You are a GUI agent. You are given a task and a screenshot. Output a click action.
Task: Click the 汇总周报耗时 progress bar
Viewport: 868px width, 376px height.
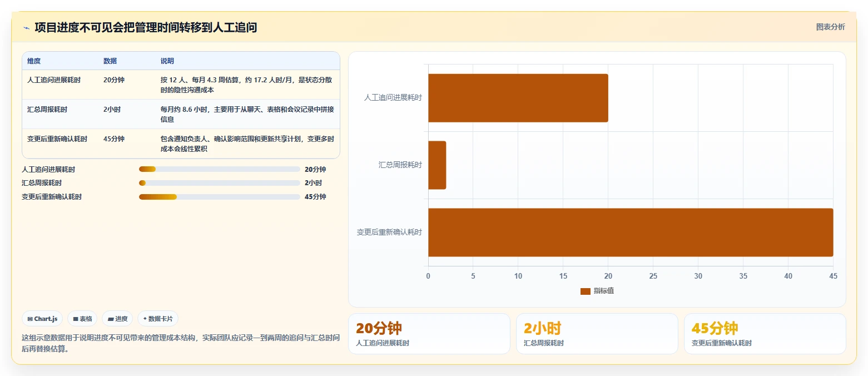[219, 183]
